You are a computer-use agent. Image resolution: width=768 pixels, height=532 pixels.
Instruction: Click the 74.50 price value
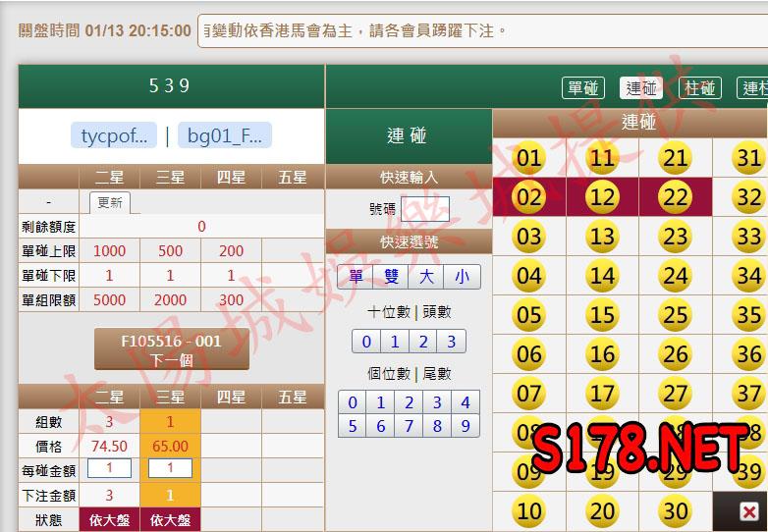tap(109, 446)
